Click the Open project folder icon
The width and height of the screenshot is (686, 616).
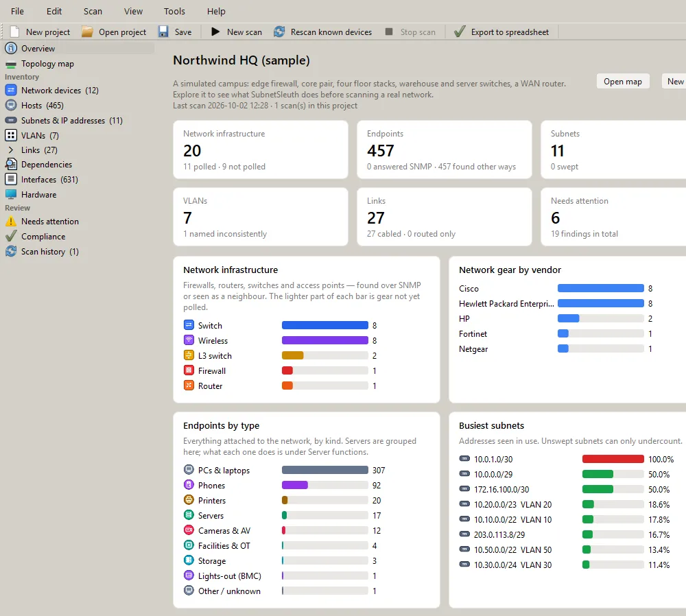pos(88,32)
